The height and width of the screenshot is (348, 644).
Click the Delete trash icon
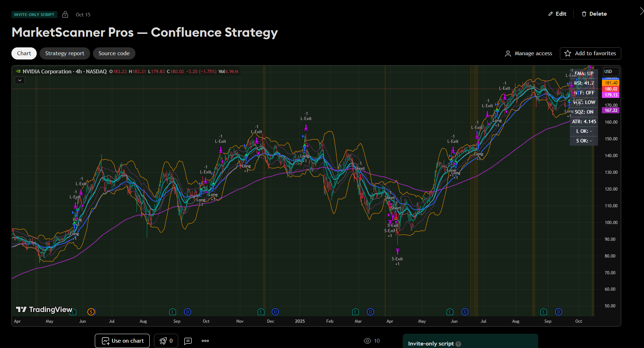pyautogui.click(x=584, y=14)
